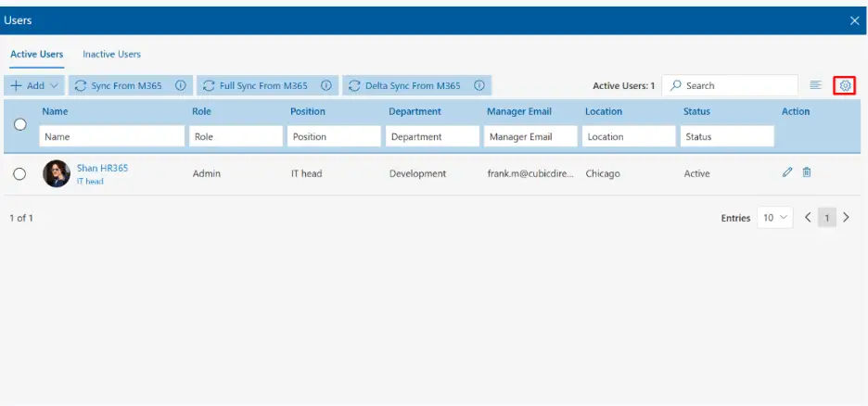The height and width of the screenshot is (406, 868).
Task: Click the Active status cell
Action: tap(697, 173)
